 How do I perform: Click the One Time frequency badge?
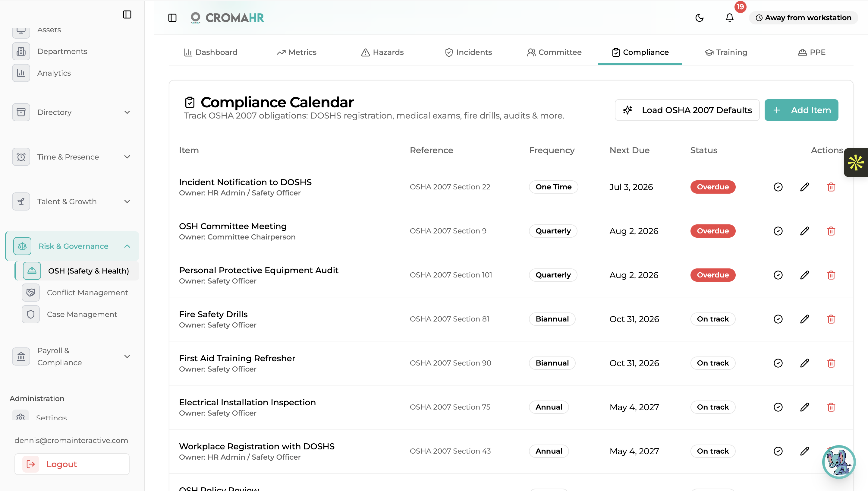coord(553,187)
